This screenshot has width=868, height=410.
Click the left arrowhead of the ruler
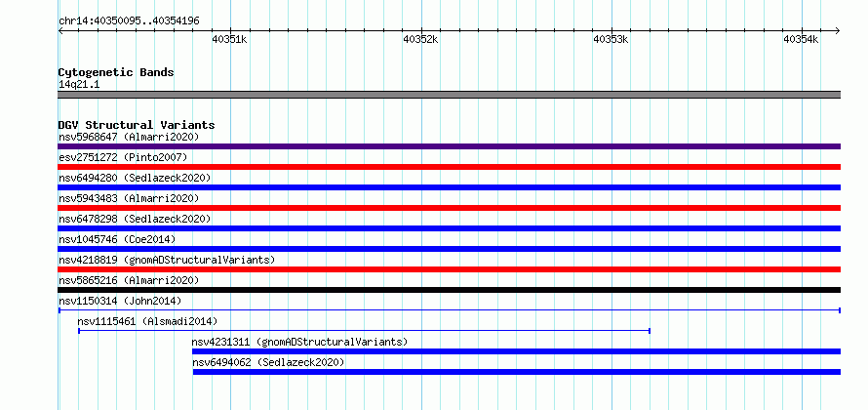tap(60, 30)
